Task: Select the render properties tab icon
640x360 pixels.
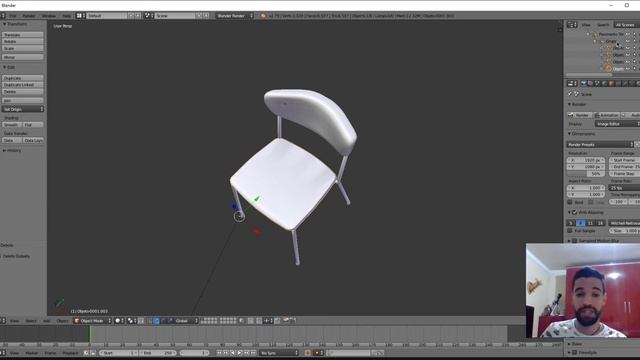Action: 583,83
